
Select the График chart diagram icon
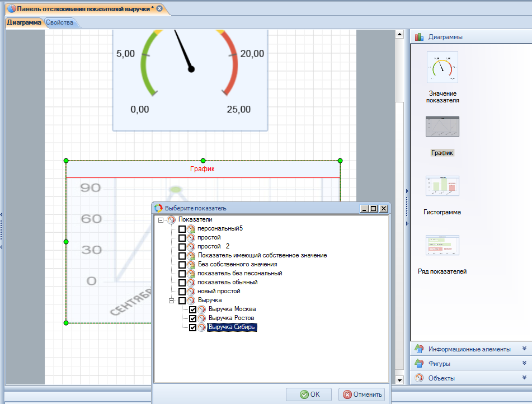click(442, 127)
